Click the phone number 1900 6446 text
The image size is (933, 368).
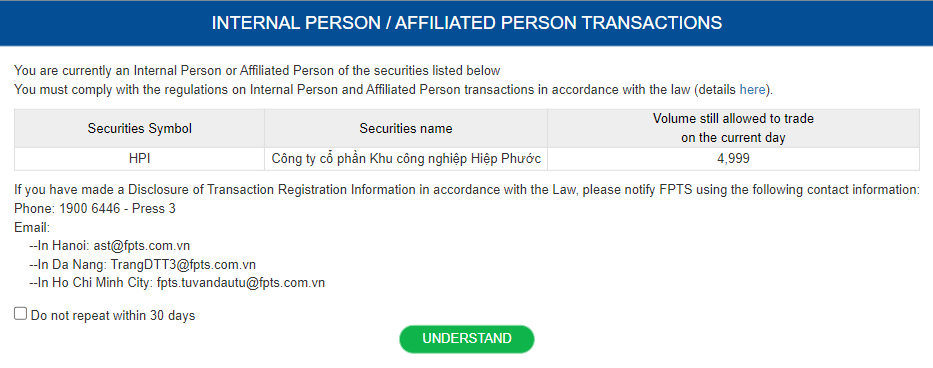(x=94, y=209)
